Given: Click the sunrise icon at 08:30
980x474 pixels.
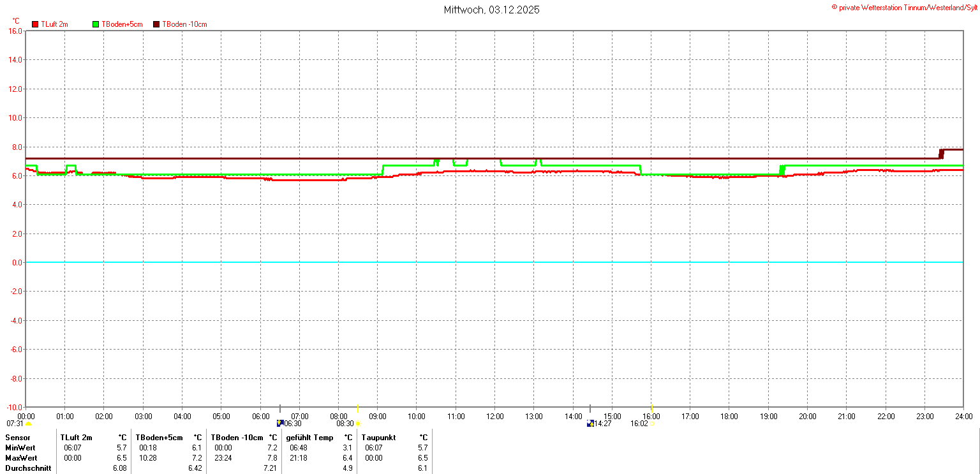Looking at the screenshot, I should 358,424.
